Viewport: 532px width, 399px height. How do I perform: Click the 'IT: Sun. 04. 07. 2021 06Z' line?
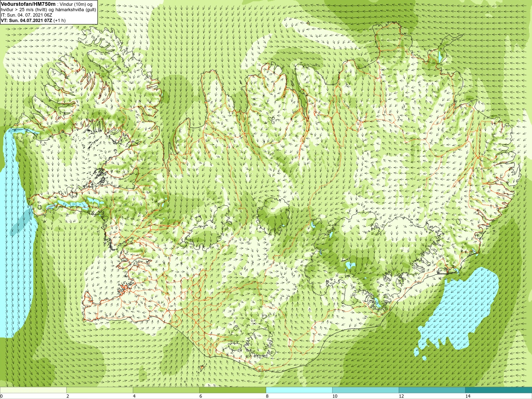tap(27, 15)
